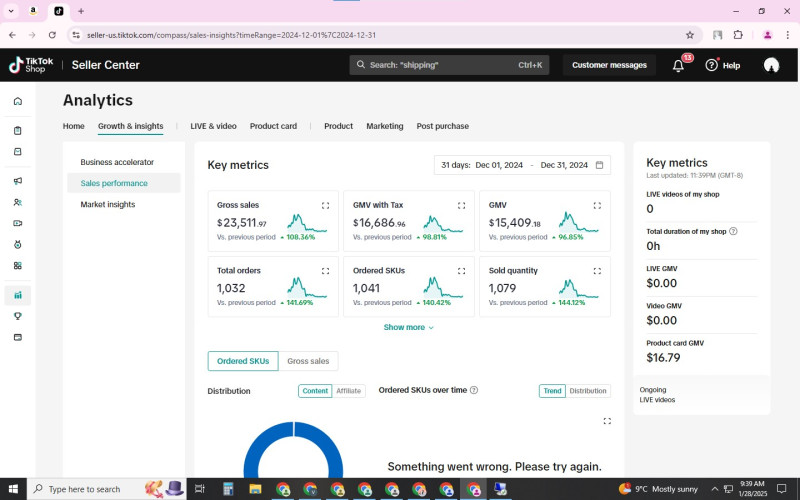Reload the page in browser

tap(52, 35)
